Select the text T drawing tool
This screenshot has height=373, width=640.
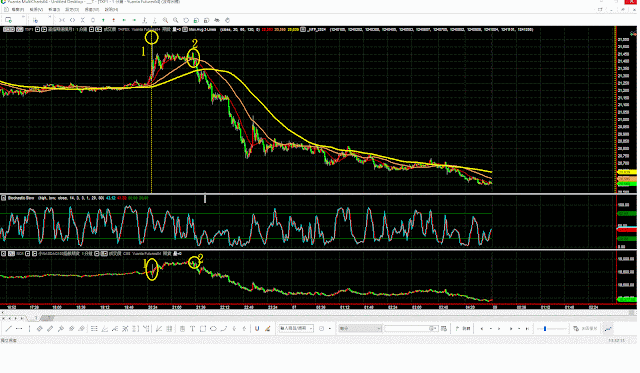[192, 329]
